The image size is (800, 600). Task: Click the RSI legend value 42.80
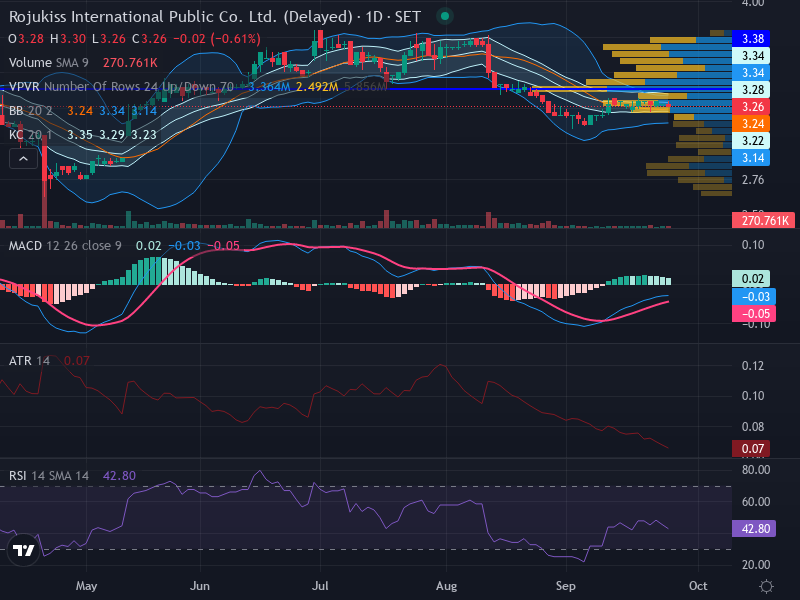click(119, 476)
